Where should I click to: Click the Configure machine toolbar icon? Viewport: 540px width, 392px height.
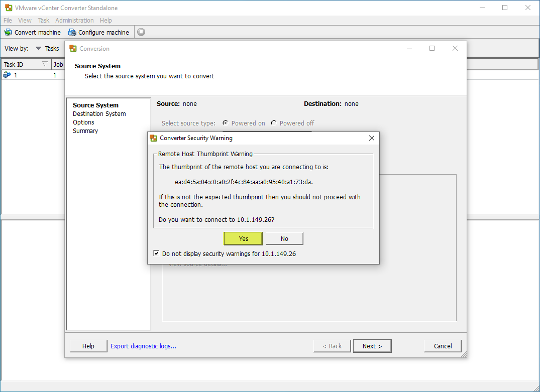[x=72, y=32]
